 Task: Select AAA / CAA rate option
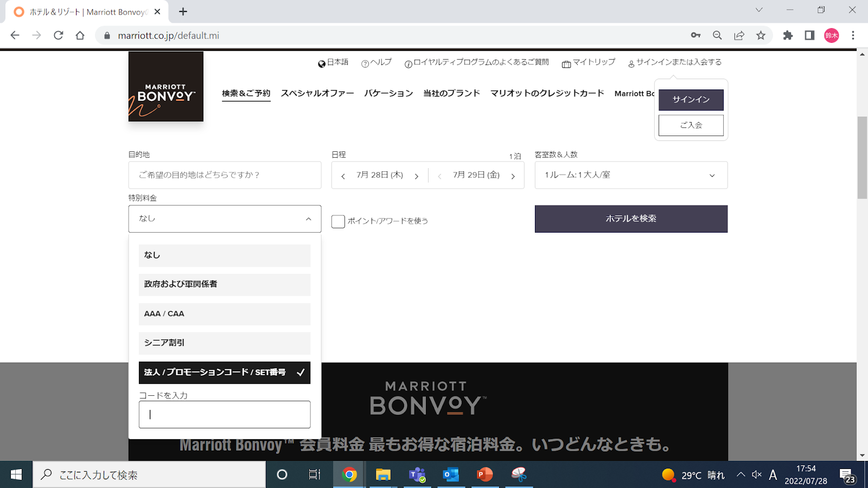coord(225,314)
